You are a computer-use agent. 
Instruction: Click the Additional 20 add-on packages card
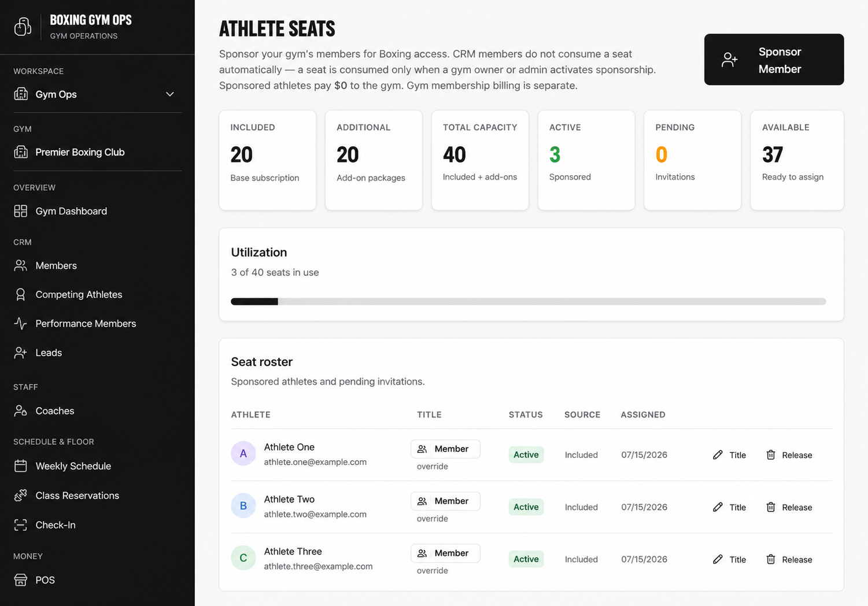click(374, 160)
